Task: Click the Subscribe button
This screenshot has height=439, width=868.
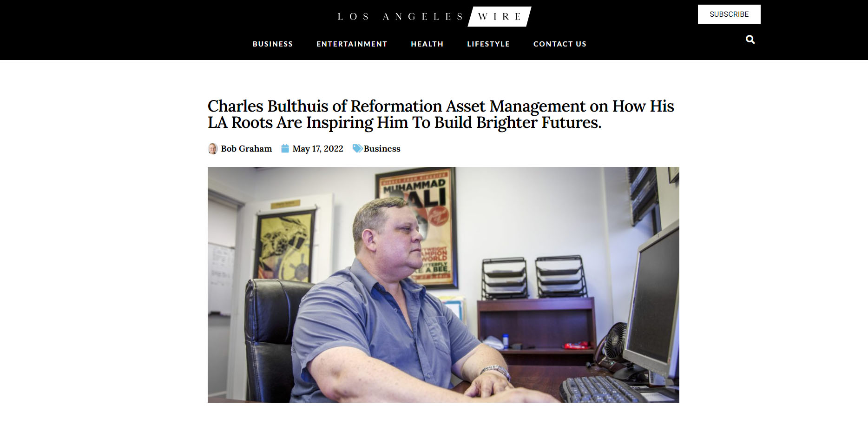Action: click(729, 14)
